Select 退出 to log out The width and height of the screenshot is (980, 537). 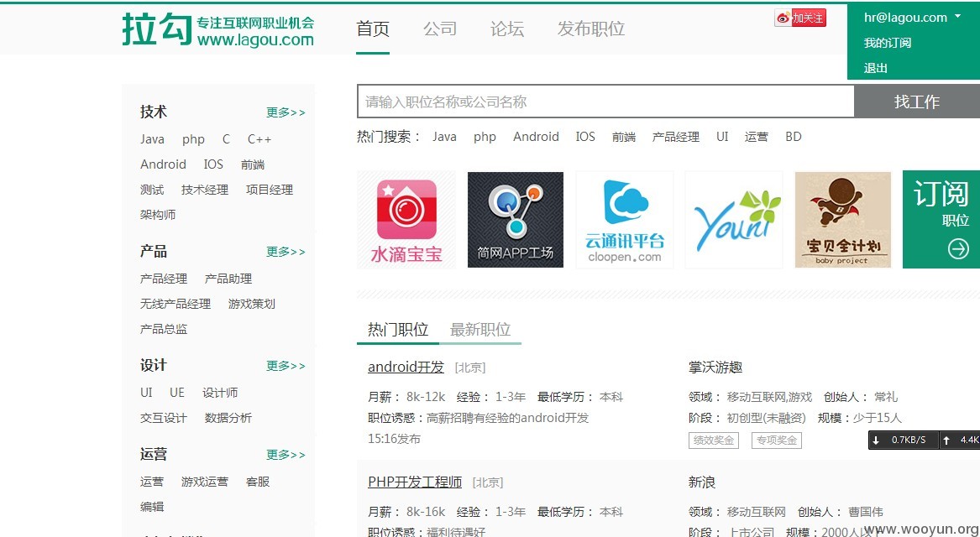[x=875, y=68]
